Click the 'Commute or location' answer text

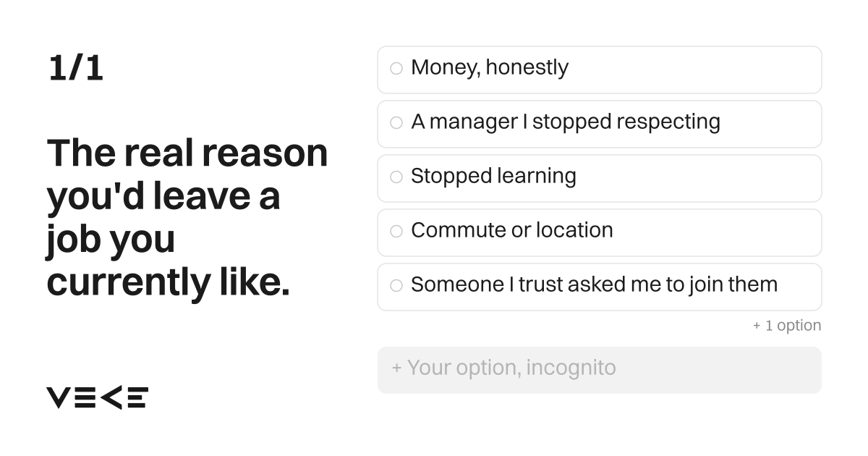(512, 231)
